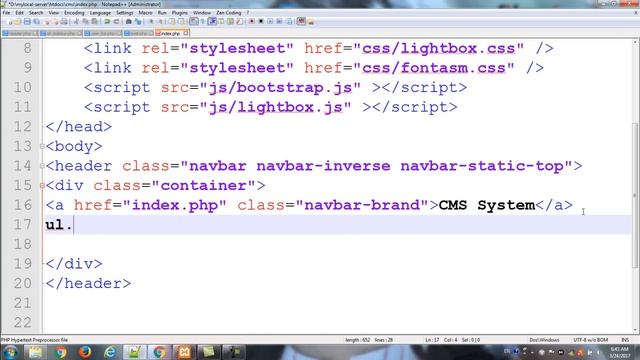Open the Plugins menu
Viewport: 640px width, 360px height.
(180, 13)
